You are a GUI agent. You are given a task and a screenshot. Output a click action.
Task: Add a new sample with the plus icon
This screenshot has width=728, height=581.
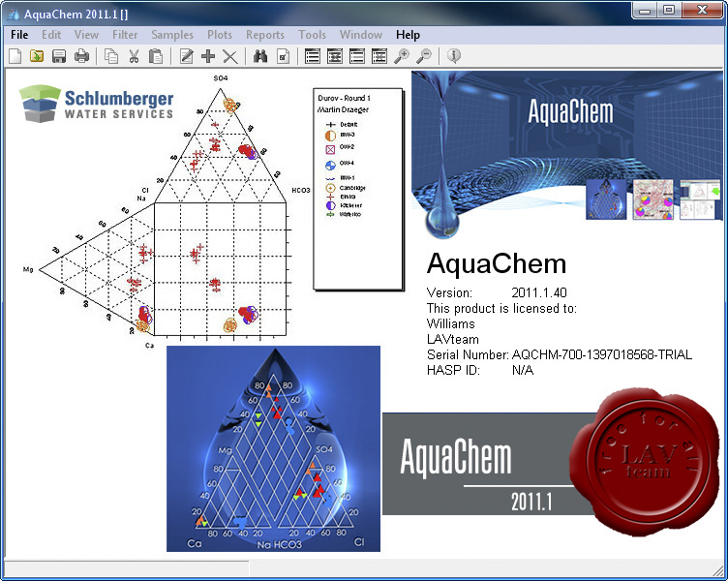click(x=208, y=56)
